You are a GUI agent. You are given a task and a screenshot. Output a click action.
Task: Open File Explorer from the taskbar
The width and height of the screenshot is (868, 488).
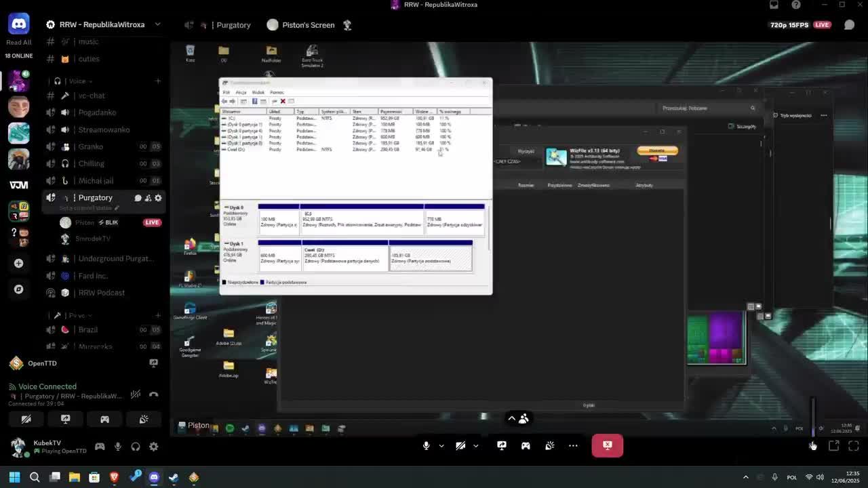[x=75, y=477]
